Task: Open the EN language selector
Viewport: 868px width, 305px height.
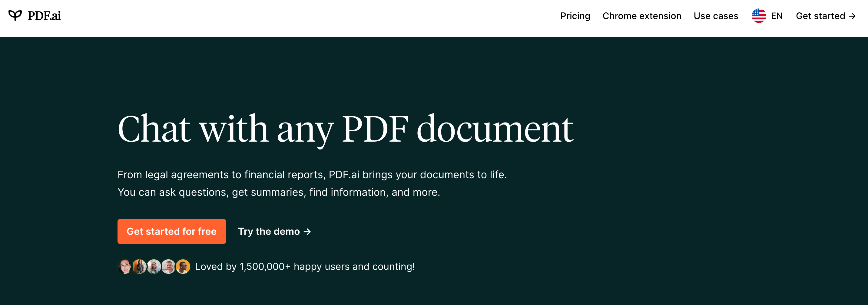Action: [x=776, y=16]
